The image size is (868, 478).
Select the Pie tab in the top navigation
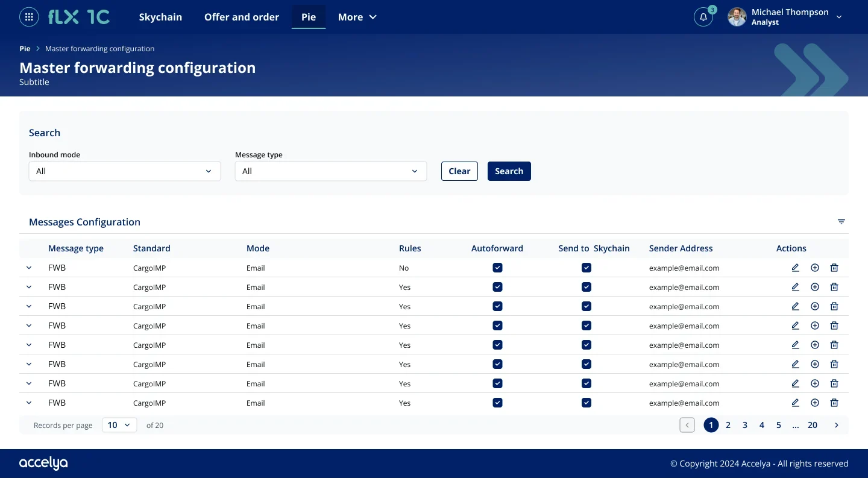pos(309,17)
